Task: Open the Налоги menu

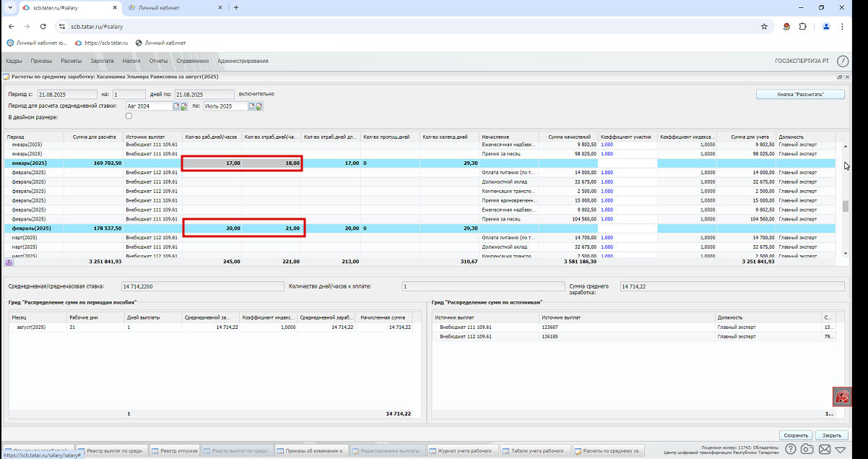Action: click(x=131, y=61)
